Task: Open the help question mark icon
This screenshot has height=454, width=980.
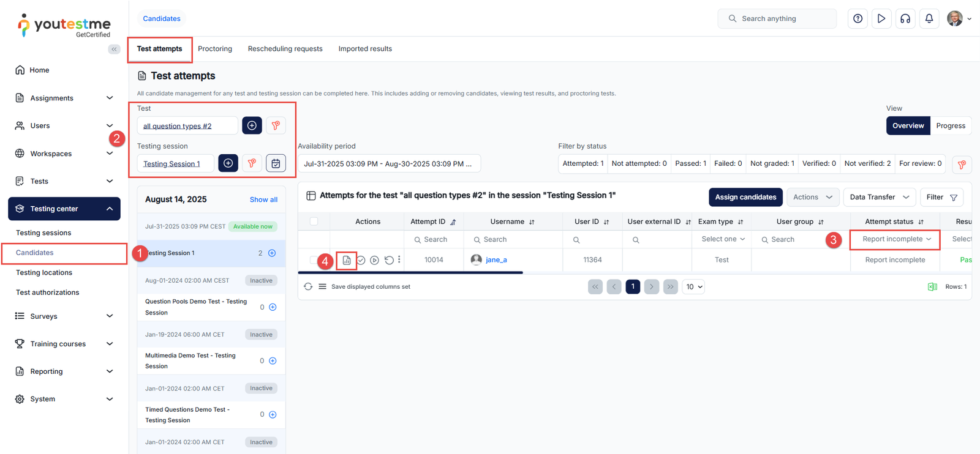Action: pos(858,18)
